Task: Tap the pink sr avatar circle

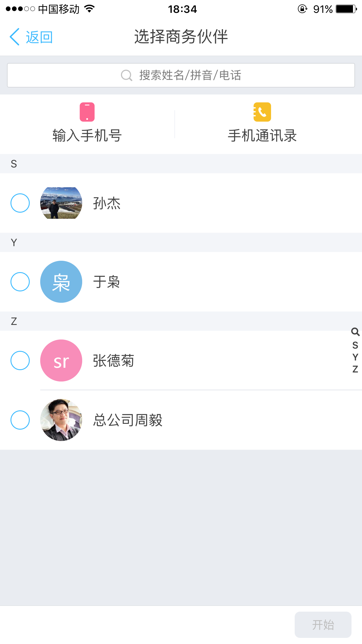Action: pos(61,360)
